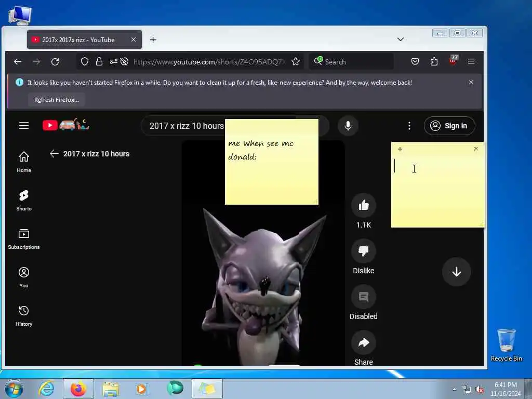Click the Refresh Firefox button
Screen dimensions: 532x399
pos(56,100)
